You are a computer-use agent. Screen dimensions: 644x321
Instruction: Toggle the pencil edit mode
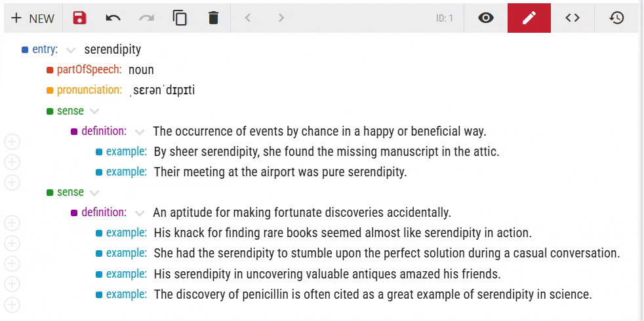point(529,18)
